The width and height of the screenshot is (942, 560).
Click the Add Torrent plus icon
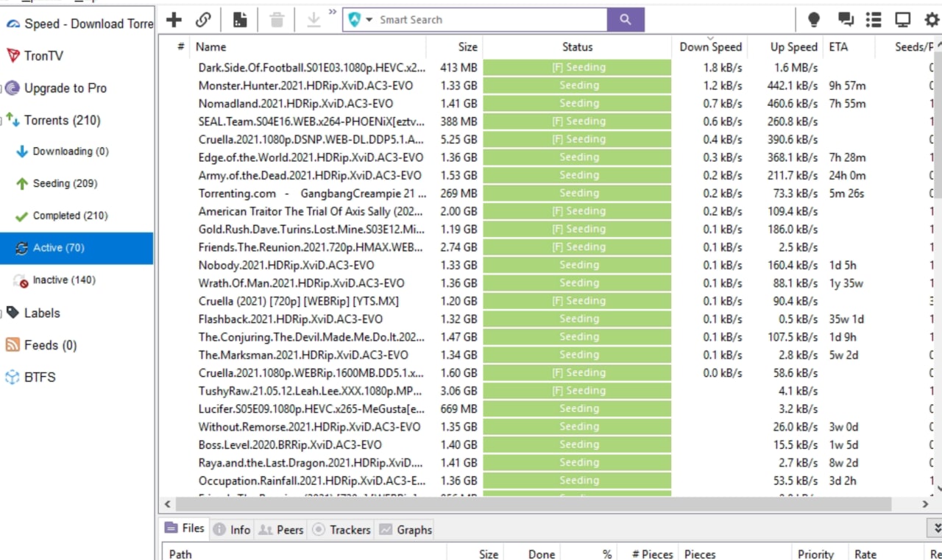[x=174, y=20]
